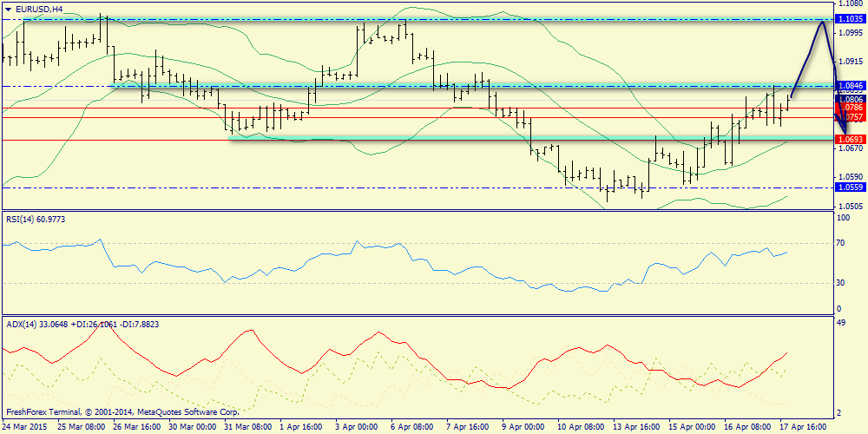Click the 16 Apr 08:00 time label

(747, 427)
